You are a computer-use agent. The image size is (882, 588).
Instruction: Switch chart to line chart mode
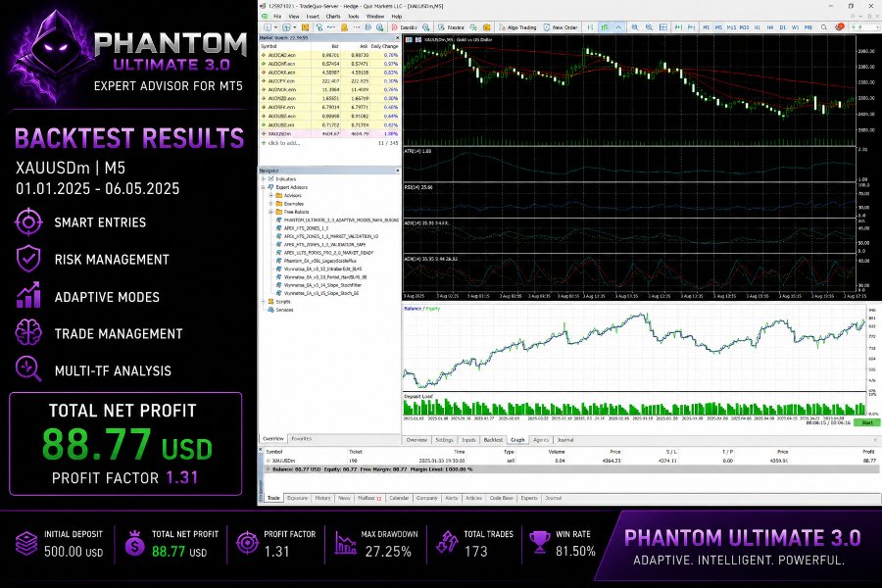pyautogui.click(x=618, y=27)
